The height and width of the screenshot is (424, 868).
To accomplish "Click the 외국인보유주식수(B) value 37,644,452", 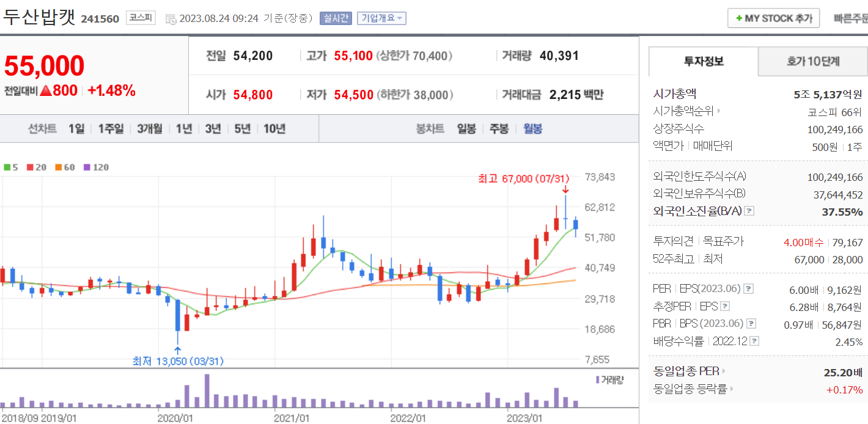I will [x=838, y=194].
